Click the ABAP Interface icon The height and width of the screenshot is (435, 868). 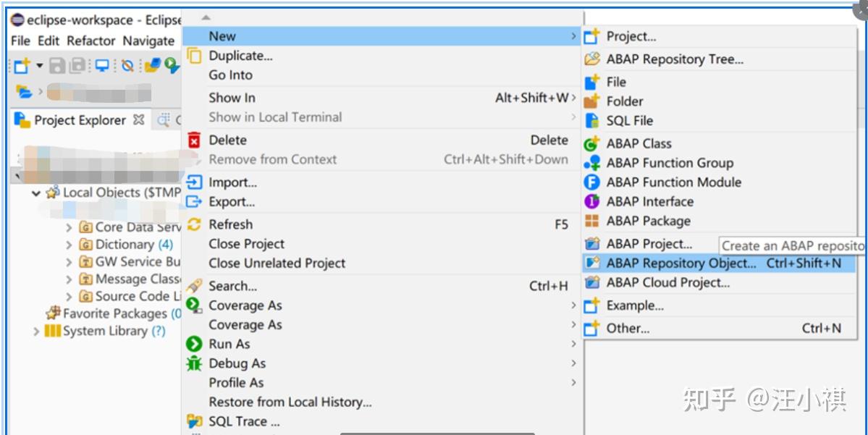(x=592, y=202)
